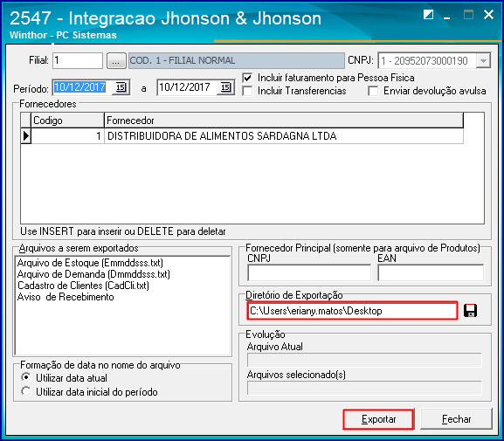Click the Fornecedor column header
The width and height of the screenshot is (504, 441).
point(284,121)
